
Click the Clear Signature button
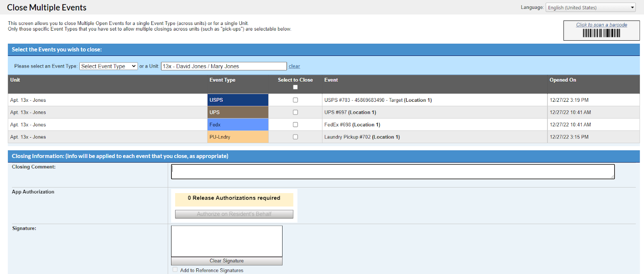(x=227, y=261)
